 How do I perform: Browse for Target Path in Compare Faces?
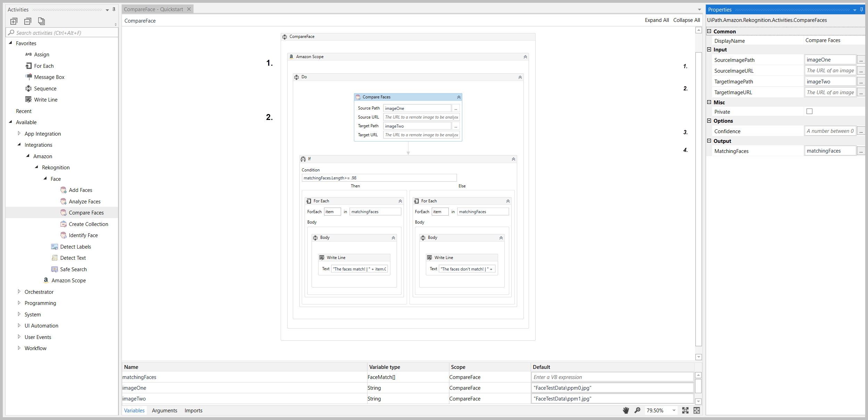(456, 126)
